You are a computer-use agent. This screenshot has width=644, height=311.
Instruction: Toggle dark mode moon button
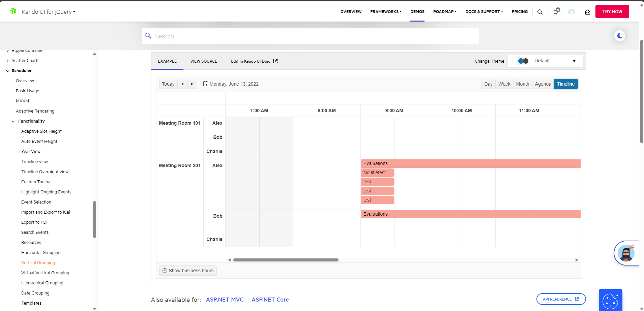click(620, 36)
